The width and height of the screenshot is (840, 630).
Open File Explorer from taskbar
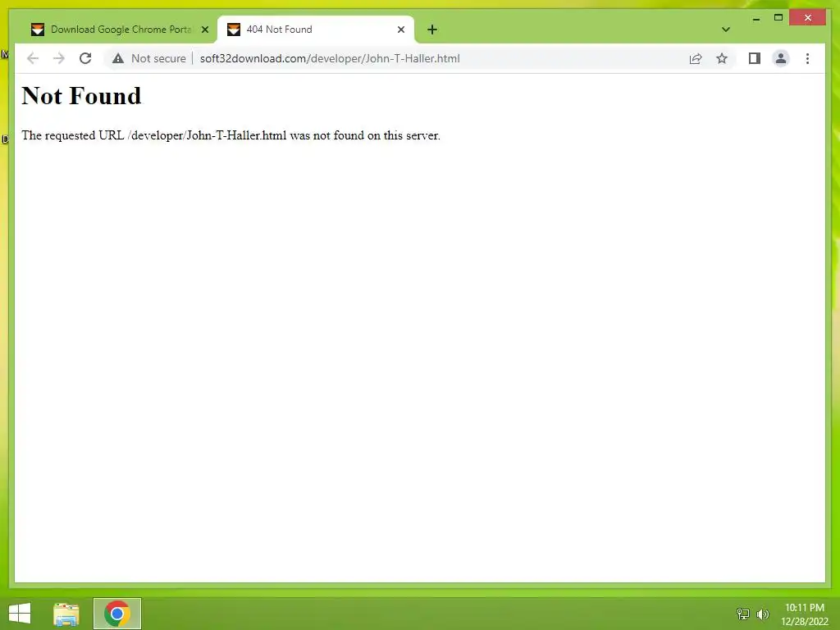tap(66, 614)
